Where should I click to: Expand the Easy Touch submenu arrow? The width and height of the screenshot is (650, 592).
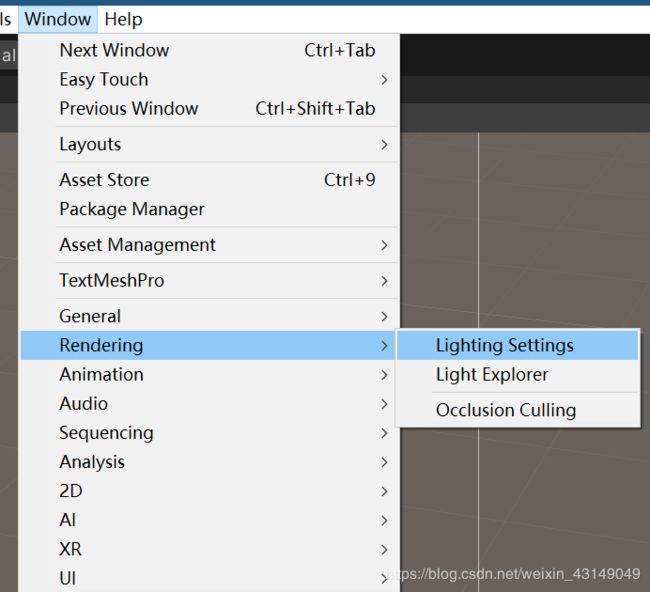click(x=384, y=80)
